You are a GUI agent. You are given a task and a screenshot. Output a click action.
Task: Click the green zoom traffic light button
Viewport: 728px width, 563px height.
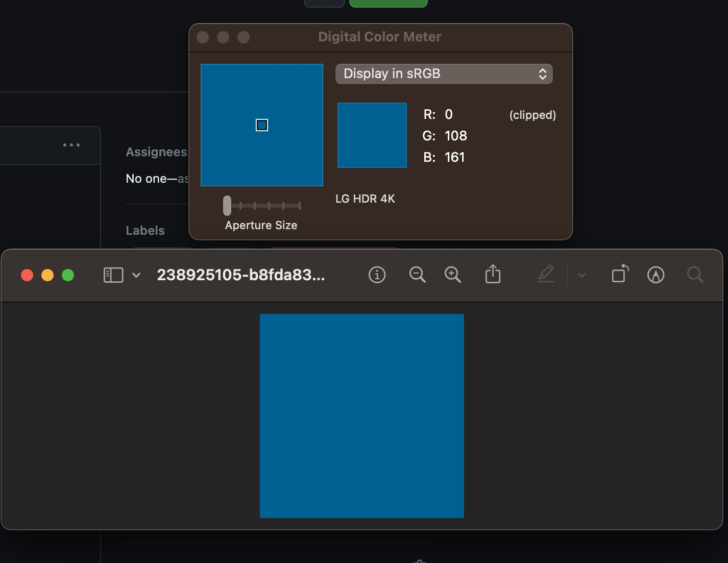[x=68, y=275]
